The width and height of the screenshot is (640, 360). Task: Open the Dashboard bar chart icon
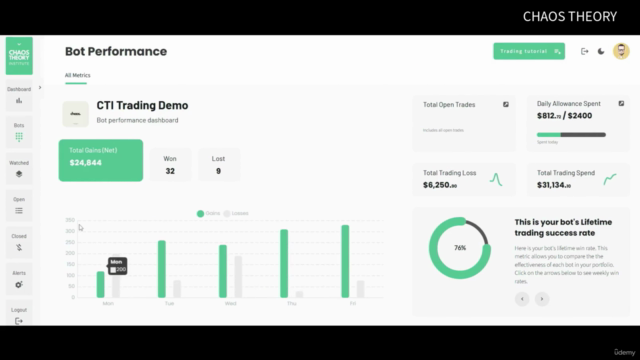[19, 100]
